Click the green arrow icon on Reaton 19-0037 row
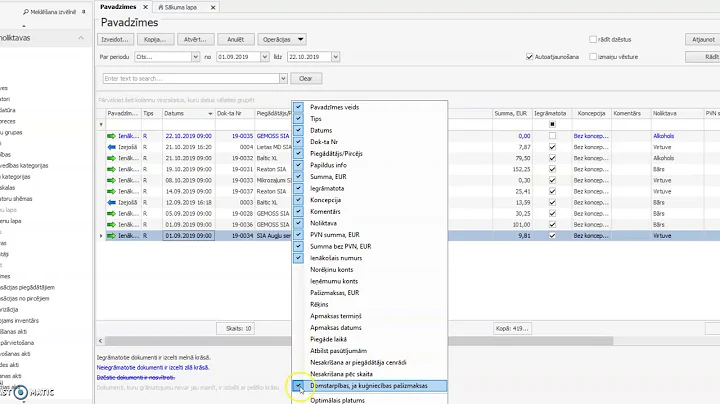This screenshot has width=720, height=404. (x=111, y=191)
